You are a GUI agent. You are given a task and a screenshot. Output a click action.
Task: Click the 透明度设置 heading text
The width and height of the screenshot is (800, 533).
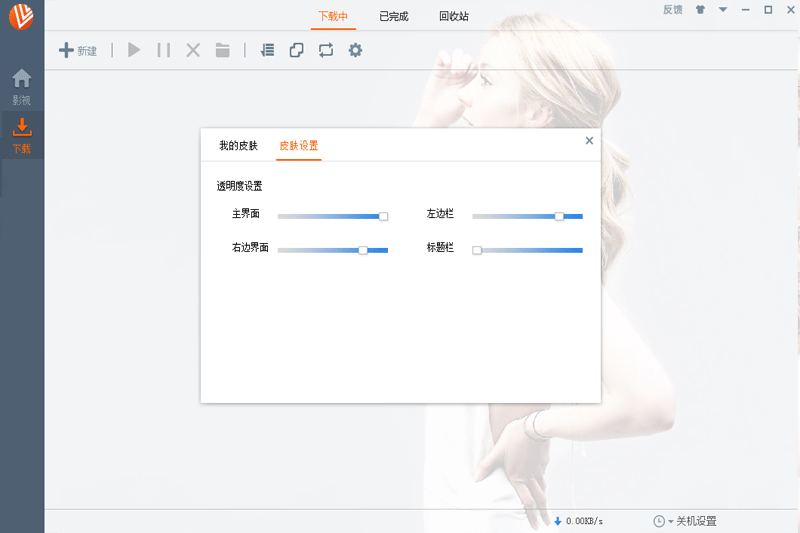pyautogui.click(x=239, y=186)
